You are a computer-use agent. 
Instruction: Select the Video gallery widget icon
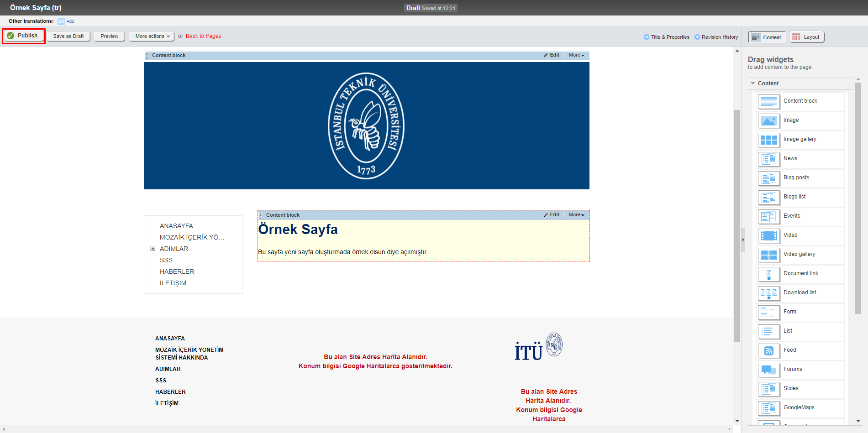[769, 255]
